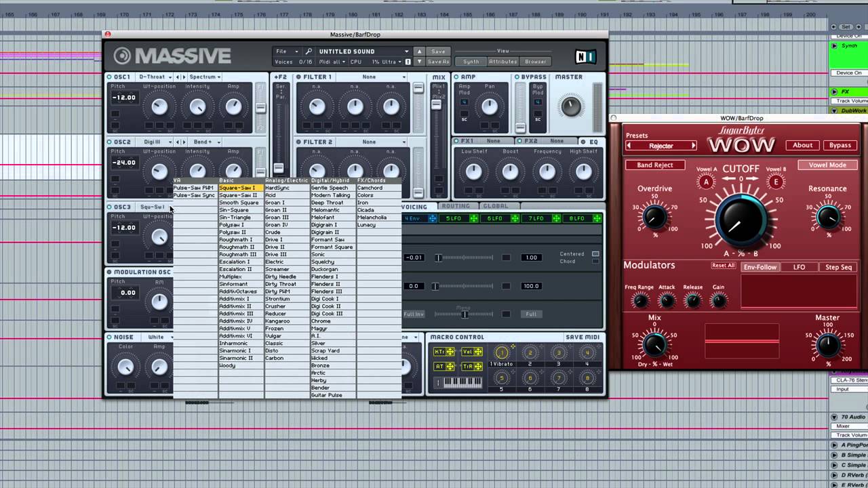Step to next preset with the down arrow

click(419, 62)
